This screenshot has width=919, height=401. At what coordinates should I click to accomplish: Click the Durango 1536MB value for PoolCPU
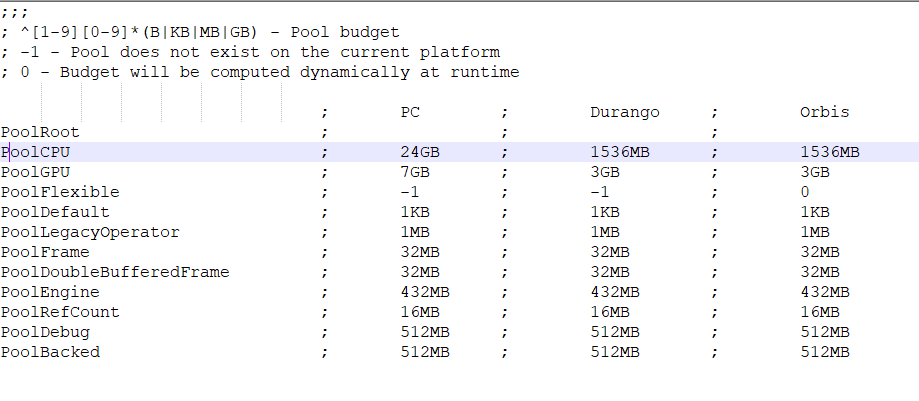[x=624, y=152]
